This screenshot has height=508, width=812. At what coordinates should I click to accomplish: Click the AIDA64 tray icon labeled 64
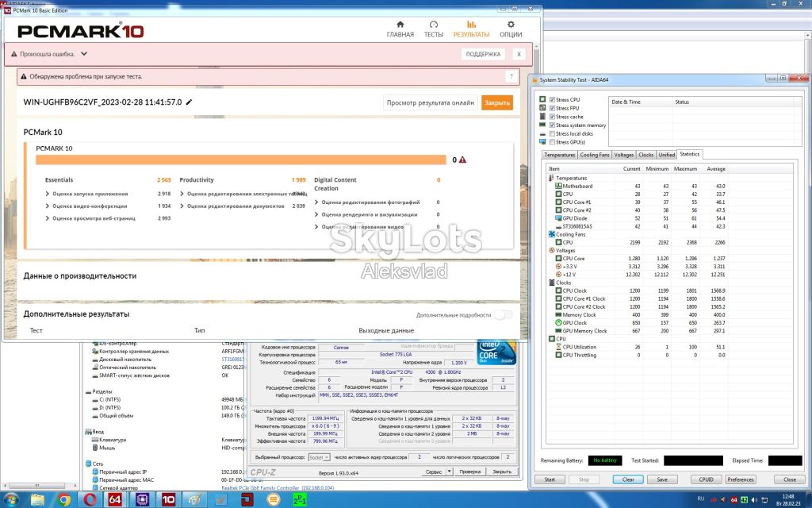733,500
